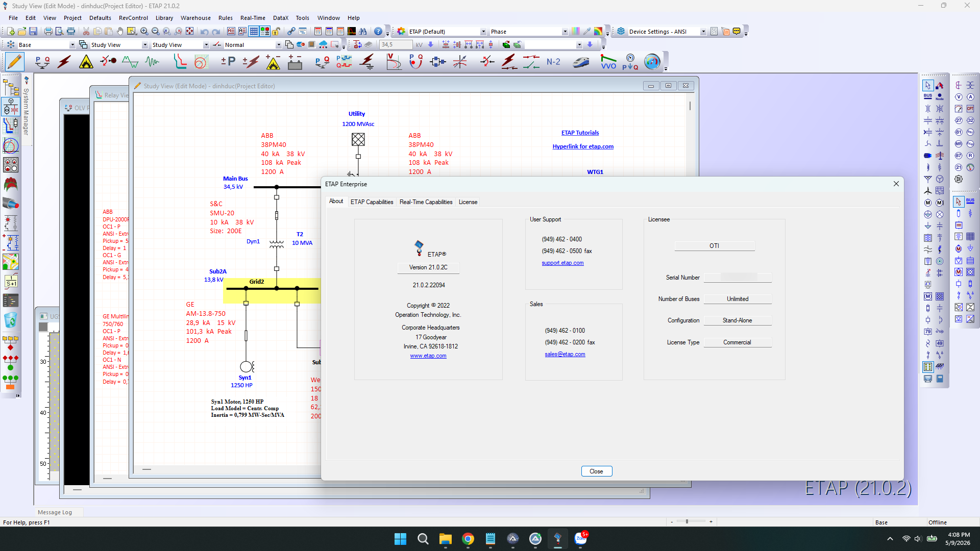The width and height of the screenshot is (980, 551).
Task: Open the Arc Flash analysis mode
Action: coord(86,62)
